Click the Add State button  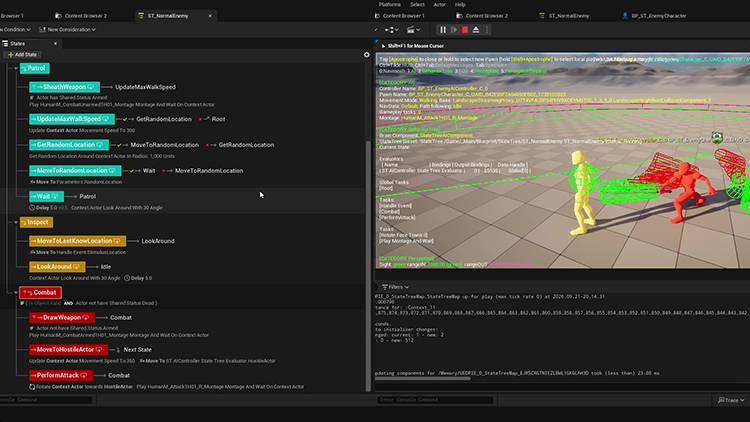[22, 55]
